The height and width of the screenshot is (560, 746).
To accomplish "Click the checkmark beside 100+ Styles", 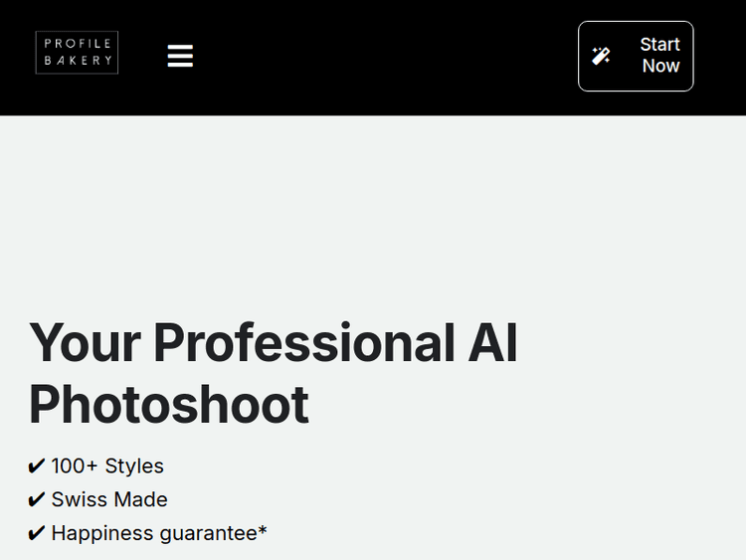I will 37,467.
